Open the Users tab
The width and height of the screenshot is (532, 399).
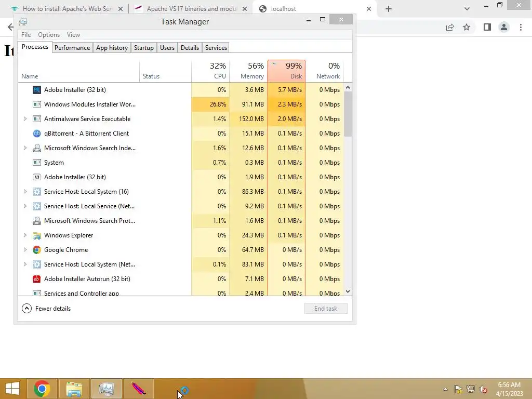coord(167,48)
